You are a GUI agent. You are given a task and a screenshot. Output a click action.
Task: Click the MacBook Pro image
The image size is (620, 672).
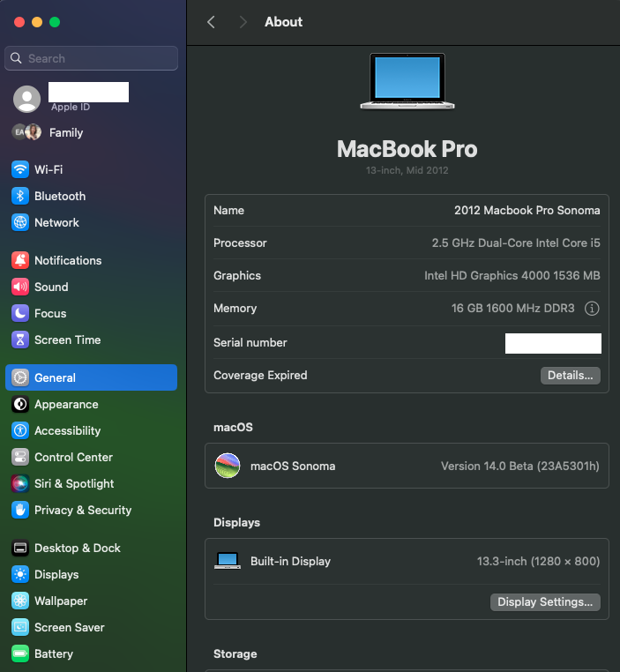[407, 81]
